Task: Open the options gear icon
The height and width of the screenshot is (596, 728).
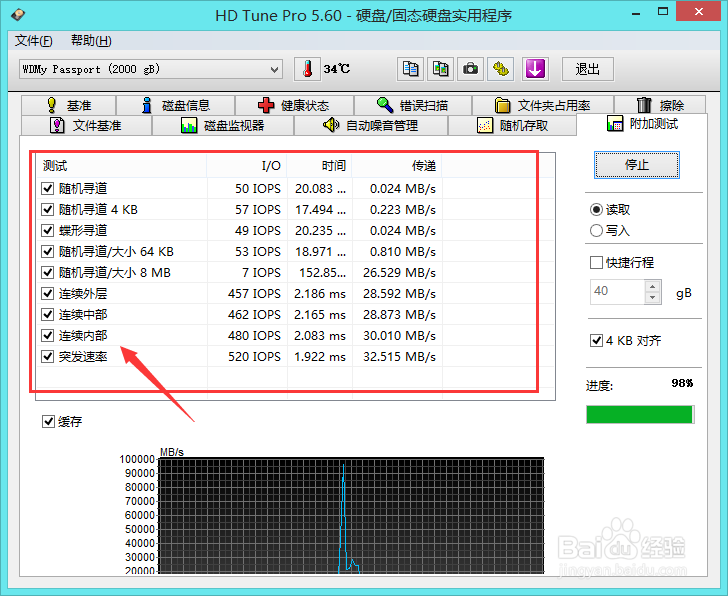Action: click(x=500, y=69)
